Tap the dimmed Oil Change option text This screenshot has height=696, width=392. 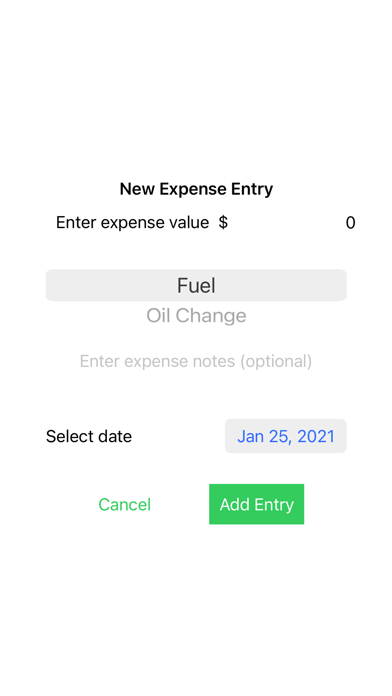point(196,316)
